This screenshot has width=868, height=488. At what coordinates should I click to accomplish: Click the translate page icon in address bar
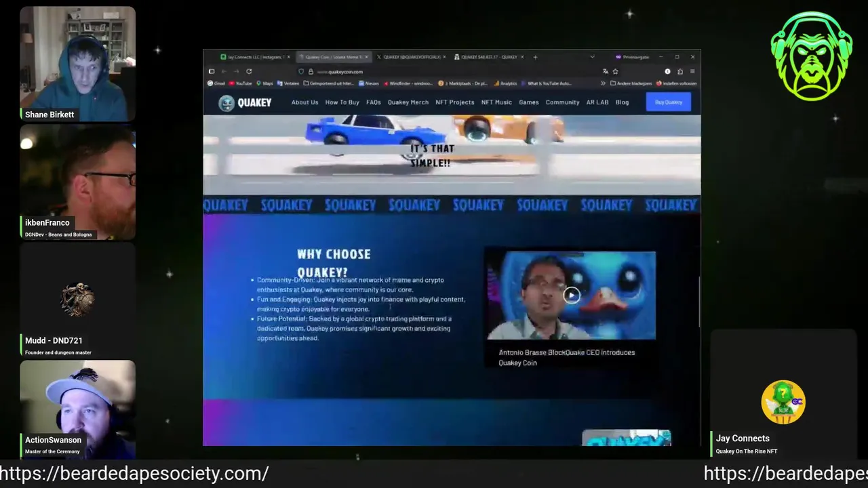pyautogui.click(x=605, y=71)
